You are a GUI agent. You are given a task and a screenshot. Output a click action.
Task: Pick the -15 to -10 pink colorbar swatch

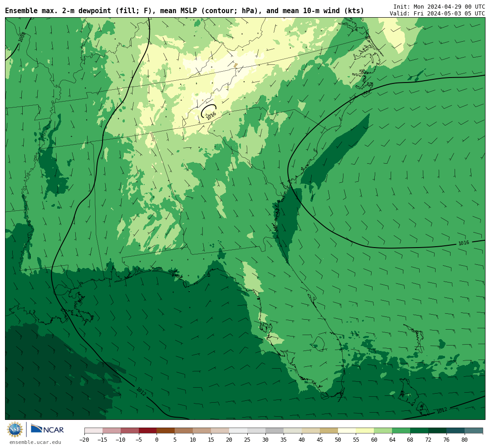coord(112,431)
